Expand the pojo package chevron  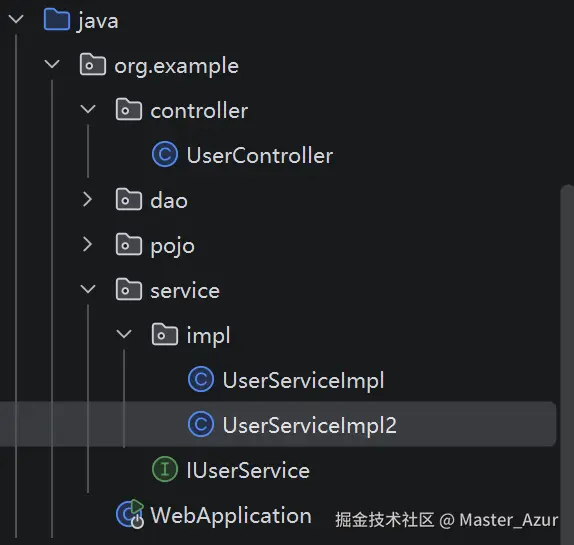[x=87, y=244]
